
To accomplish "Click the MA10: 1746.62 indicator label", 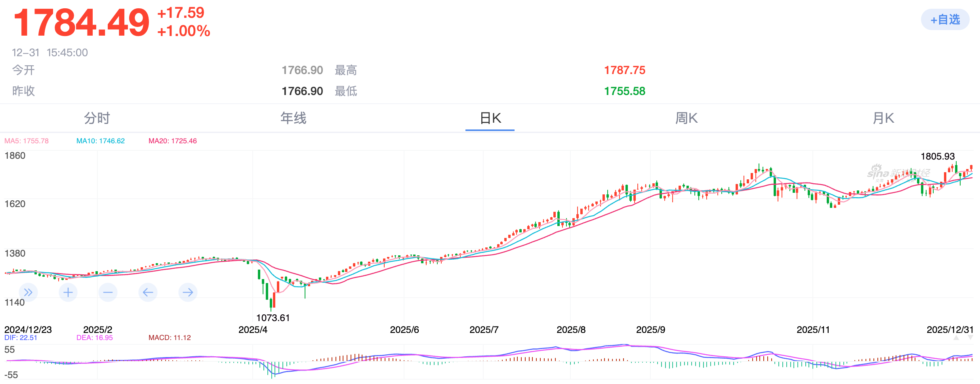I will tap(101, 141).
